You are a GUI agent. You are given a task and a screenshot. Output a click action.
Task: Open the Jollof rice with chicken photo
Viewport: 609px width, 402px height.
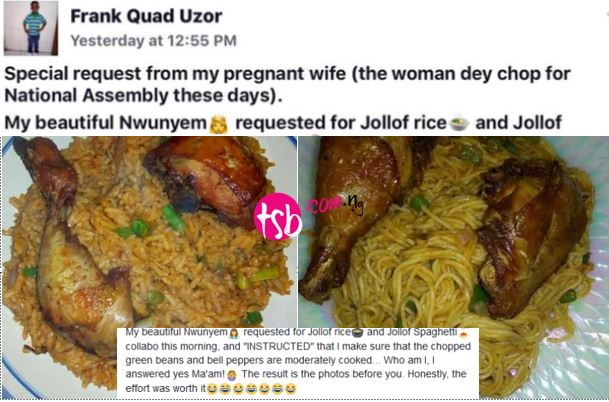(150, 266)
